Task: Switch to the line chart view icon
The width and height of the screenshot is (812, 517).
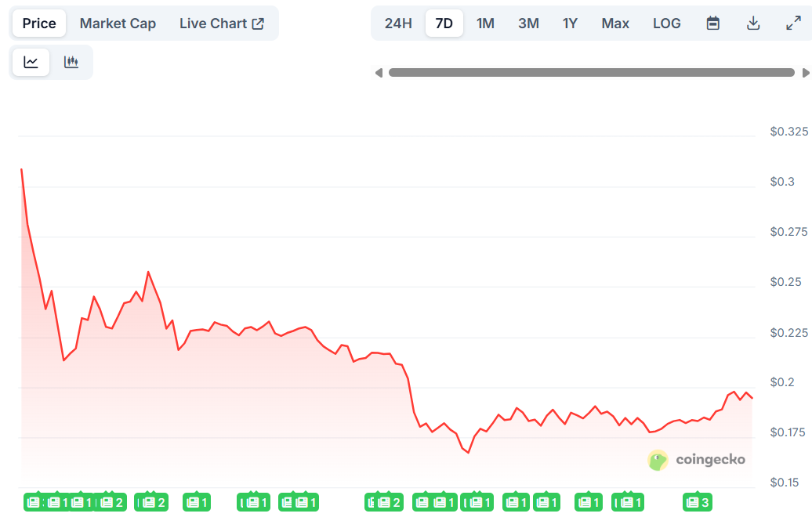Action: pos(31,62)
